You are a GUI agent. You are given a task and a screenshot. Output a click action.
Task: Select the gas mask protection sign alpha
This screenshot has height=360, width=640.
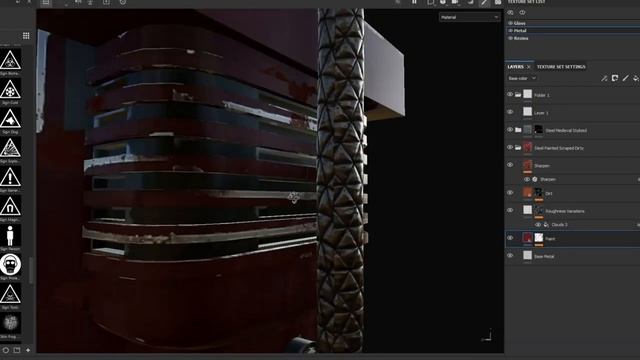(x=10, y=264)
